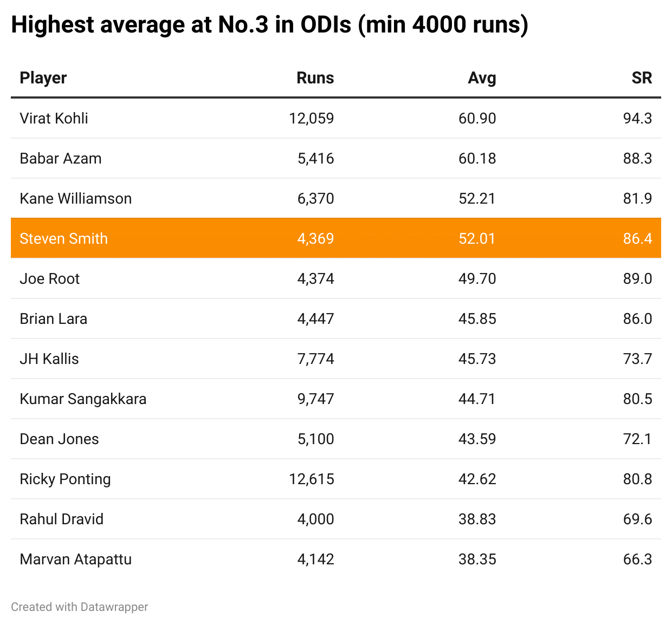The height and width of the screenshot is (625, 672).
Task: Select Rahul Dravid's 4,000 runs cell
Action: 315,519
